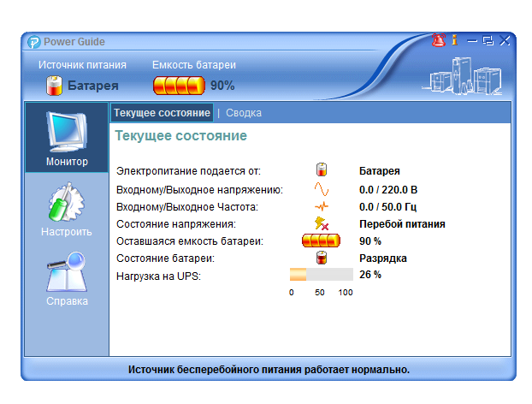Minimize the Power Guide window
532x404 pixels.
[x=472, y=41]
